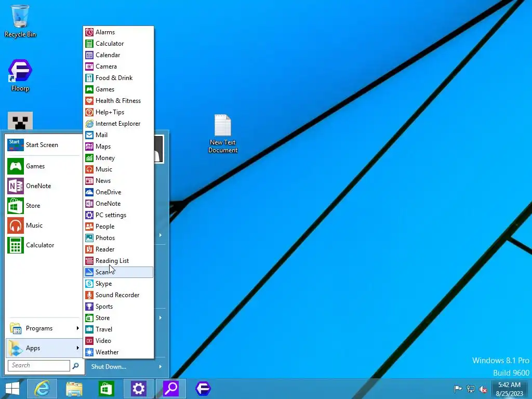Expand the Programs submenu
Screen dimensions: 532x399
(x=44, y=328)
